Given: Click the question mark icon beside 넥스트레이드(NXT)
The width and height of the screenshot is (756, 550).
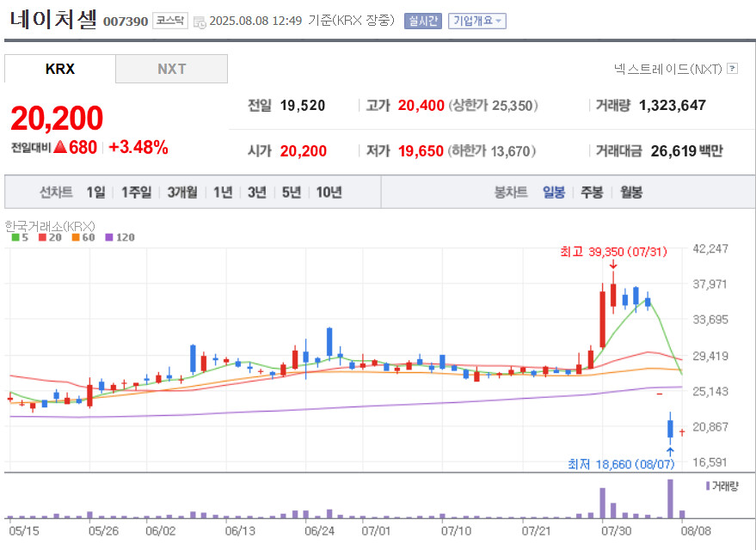Looking at the screenshot, I should (732, 69).
